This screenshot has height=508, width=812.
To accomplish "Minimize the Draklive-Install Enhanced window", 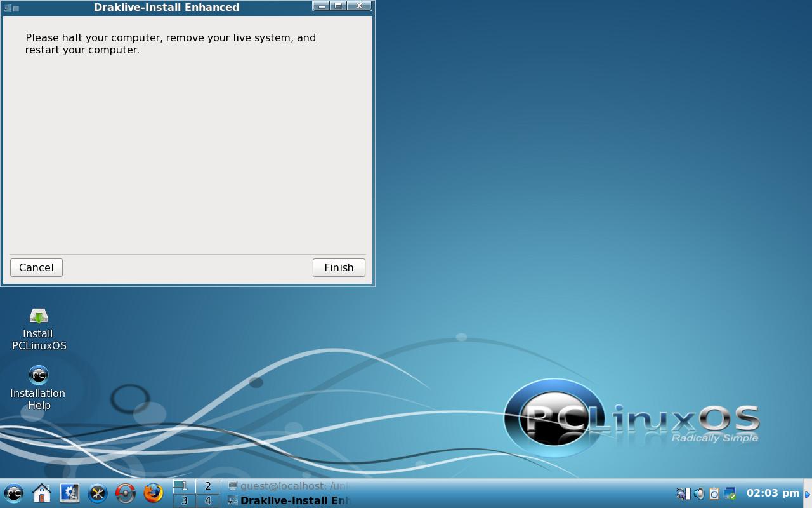I will coord(322,6).
